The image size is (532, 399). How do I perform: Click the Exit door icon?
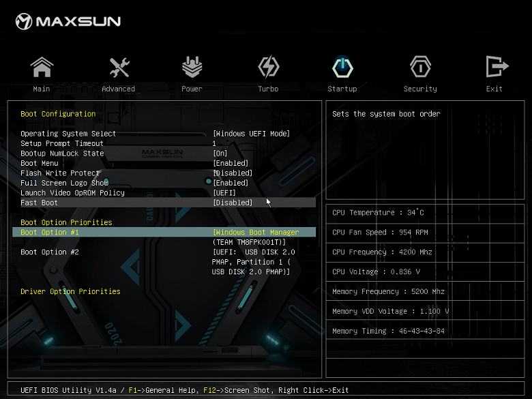pos(494,68)
